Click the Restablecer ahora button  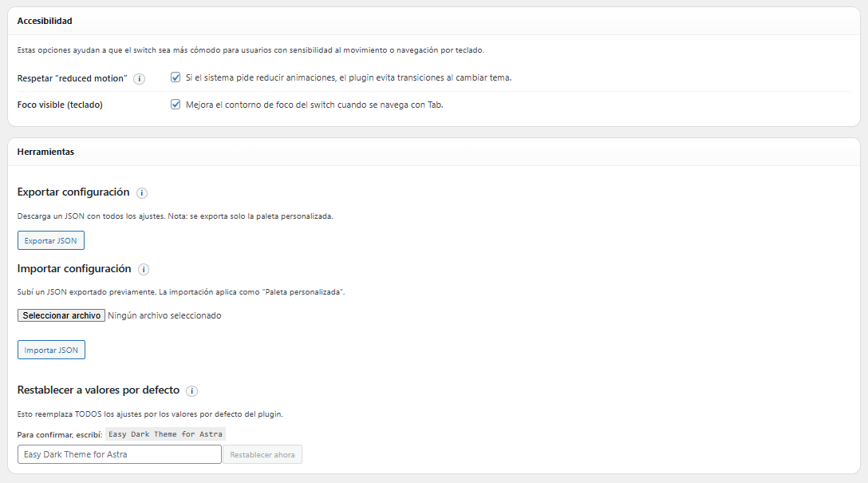pos(262,454)
